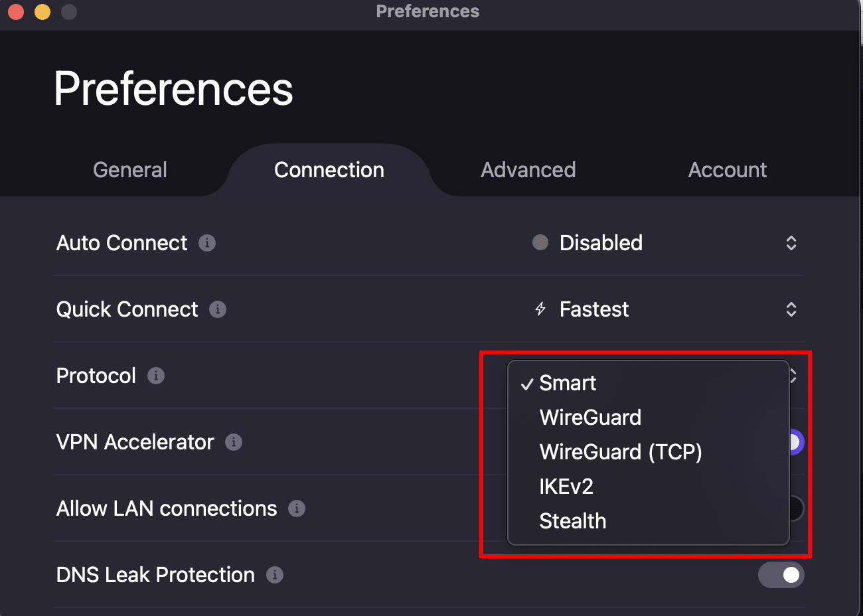Switch to the General tab
This screenshot has width=863, height=616.
click(x=130, y=170)
